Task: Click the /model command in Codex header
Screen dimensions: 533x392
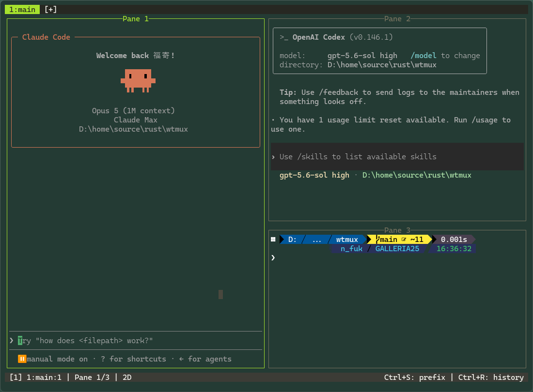Action: click(423, 55)
